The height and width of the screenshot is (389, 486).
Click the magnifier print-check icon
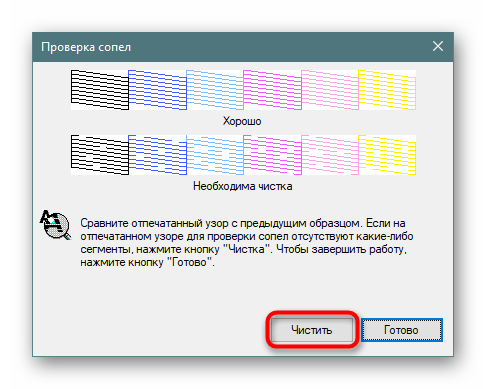[x=55, y=225]
